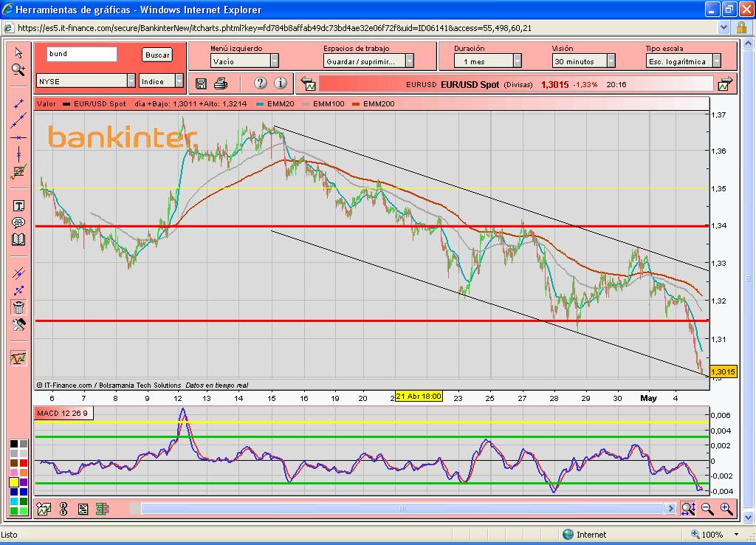
Task: Click the MACD 12 26 9 label
Action: pos(63,413)
